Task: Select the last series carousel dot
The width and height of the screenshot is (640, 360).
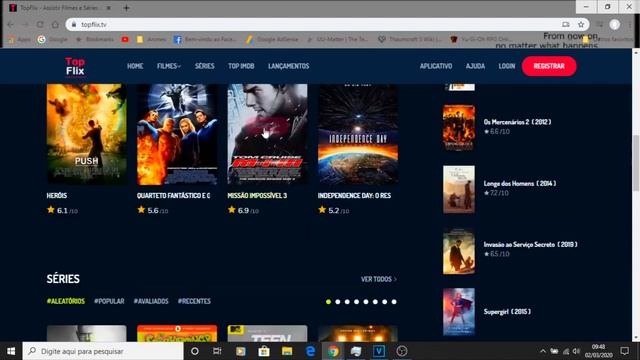Action: [x=394, y=302]
